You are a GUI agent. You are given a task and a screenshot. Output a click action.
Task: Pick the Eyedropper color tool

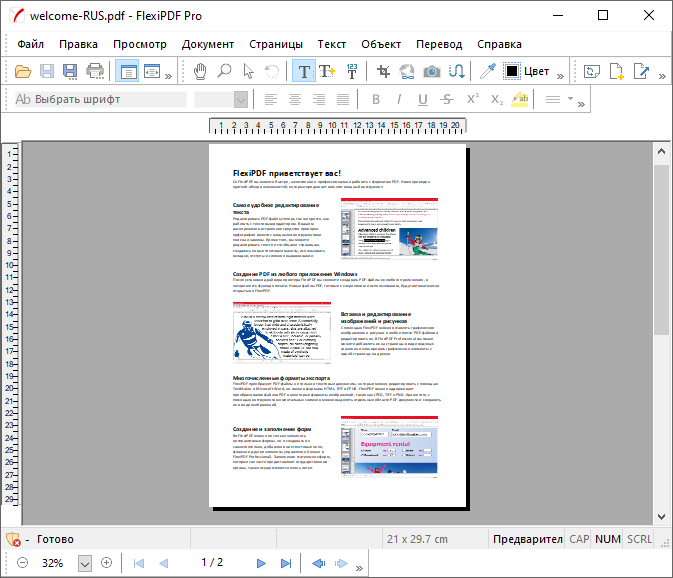(x=487, y=71)
